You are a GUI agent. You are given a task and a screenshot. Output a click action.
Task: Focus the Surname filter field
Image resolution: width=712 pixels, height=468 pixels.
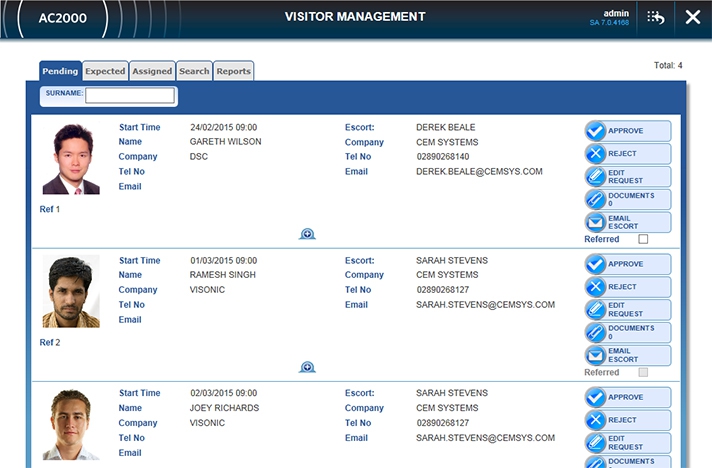[130, 95]
